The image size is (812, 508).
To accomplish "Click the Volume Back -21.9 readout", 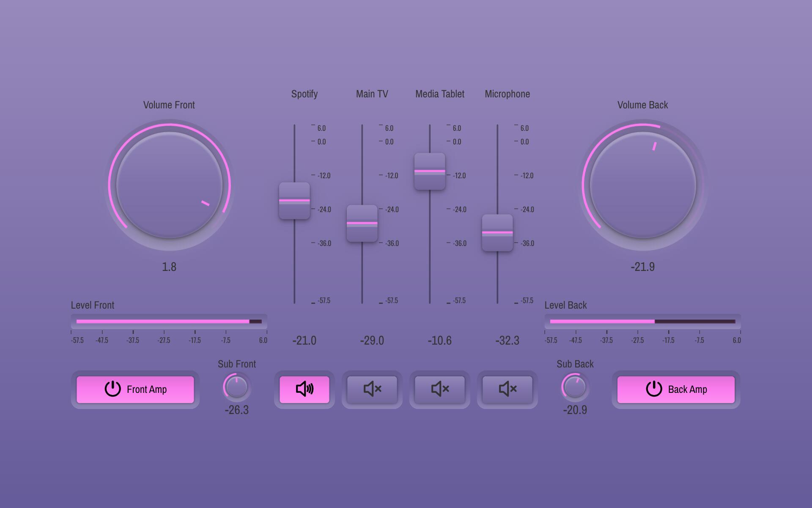I will pyautogui.click(x=643, y=267).
